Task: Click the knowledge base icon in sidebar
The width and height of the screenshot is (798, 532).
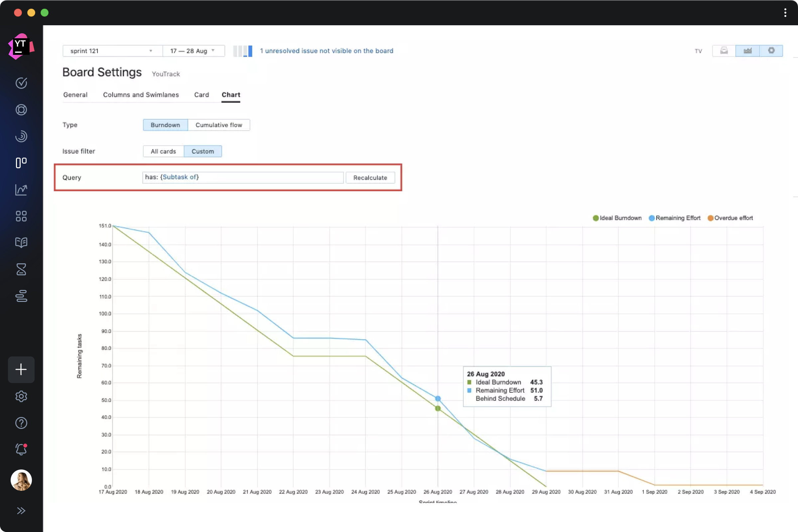Action: tap(21, 243)
